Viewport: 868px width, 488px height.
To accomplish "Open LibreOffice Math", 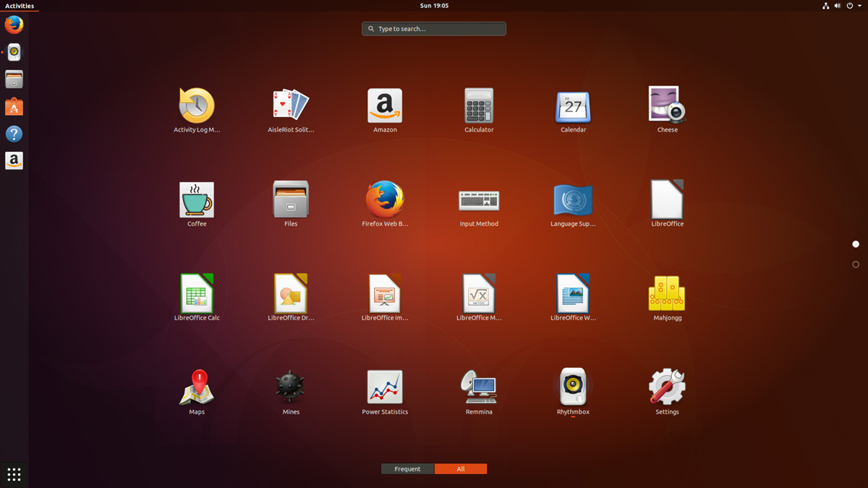I will click(x=479, y=298).
